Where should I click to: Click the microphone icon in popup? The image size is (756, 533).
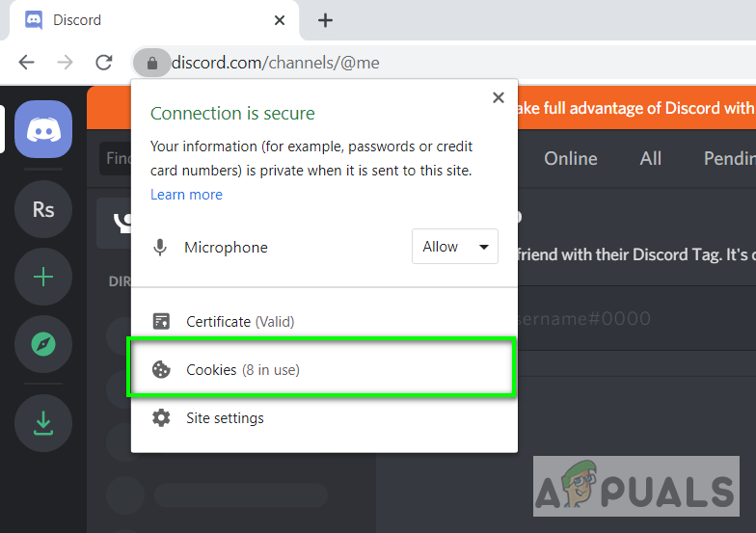(160, 247)
